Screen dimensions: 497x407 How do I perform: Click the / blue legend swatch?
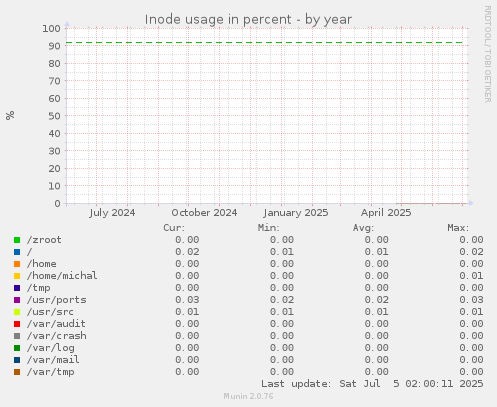point(17,252)
